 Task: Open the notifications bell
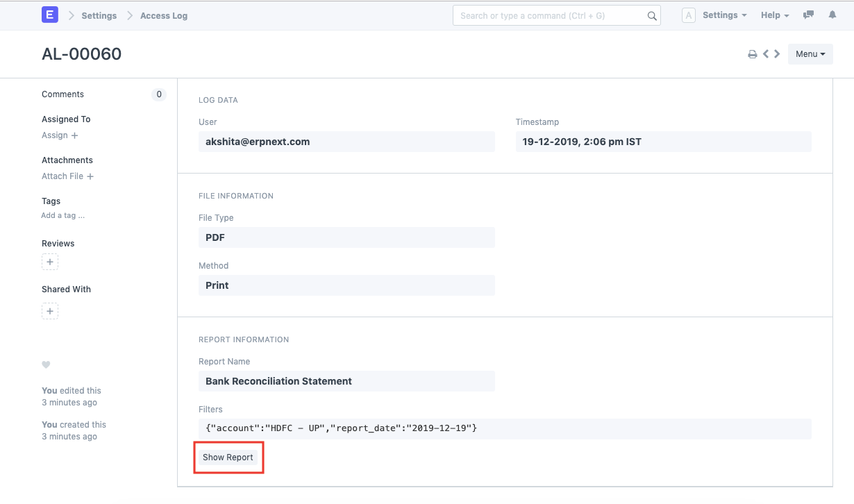point(832,15)
